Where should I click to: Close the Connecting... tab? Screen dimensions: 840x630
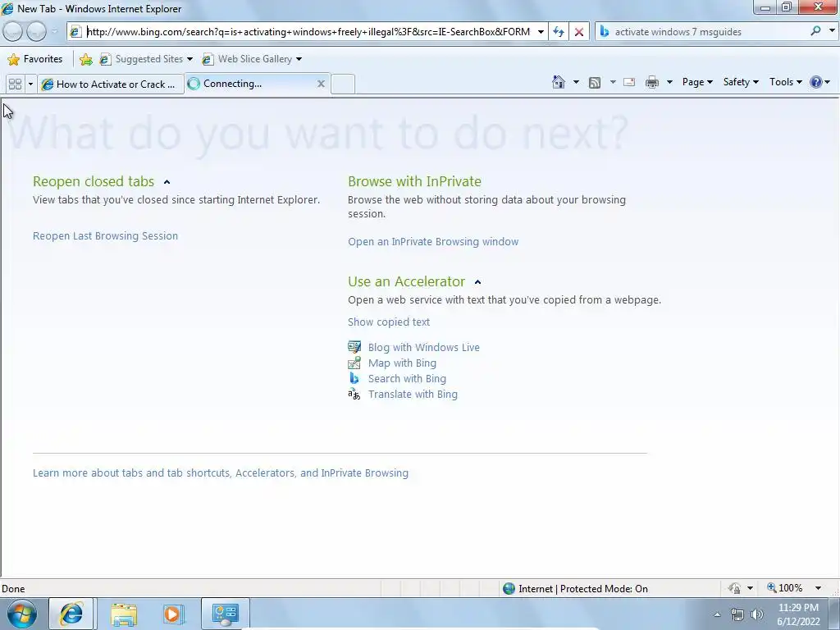pos(321,84)
